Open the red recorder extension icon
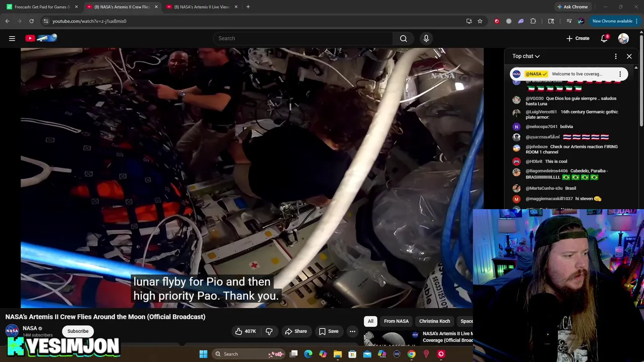 tap(497, 21)
